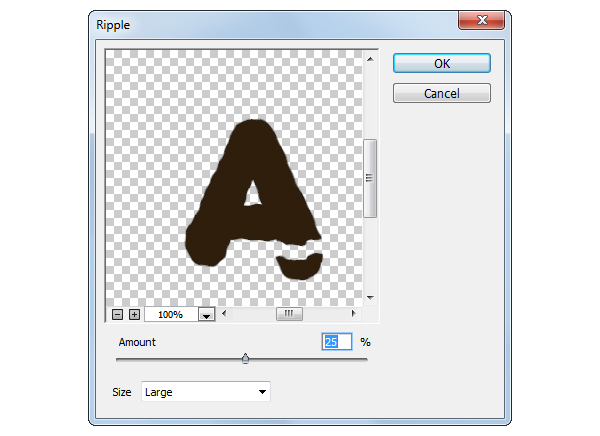Viewport: 600px width, 436px height.
Task: Click the Amount slider handle
Action: point(245,358)
